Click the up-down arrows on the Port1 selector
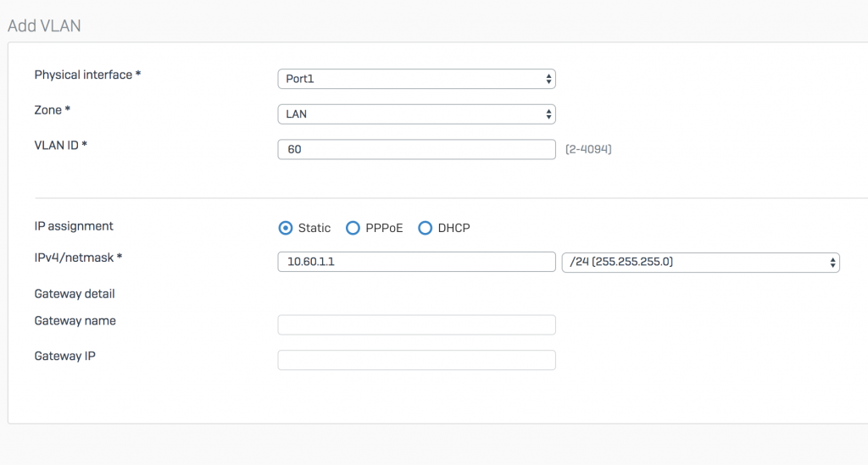 [x=548, y=79]
